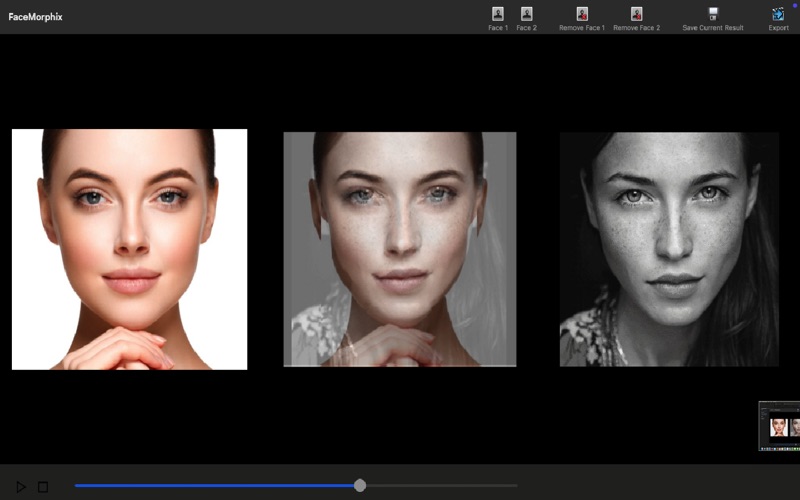Open Export from the toolbar

[778, 14]
